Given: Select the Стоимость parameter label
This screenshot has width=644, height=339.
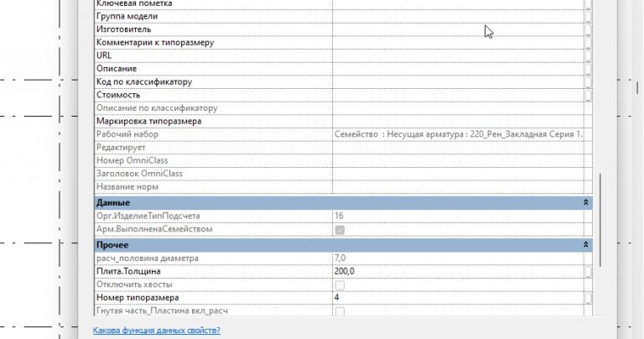Looking at the screenshot, I should click(x=118, y=95).
